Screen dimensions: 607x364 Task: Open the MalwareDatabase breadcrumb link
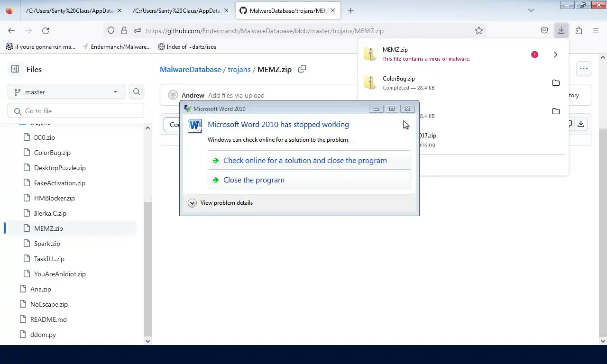click(190, 69)
